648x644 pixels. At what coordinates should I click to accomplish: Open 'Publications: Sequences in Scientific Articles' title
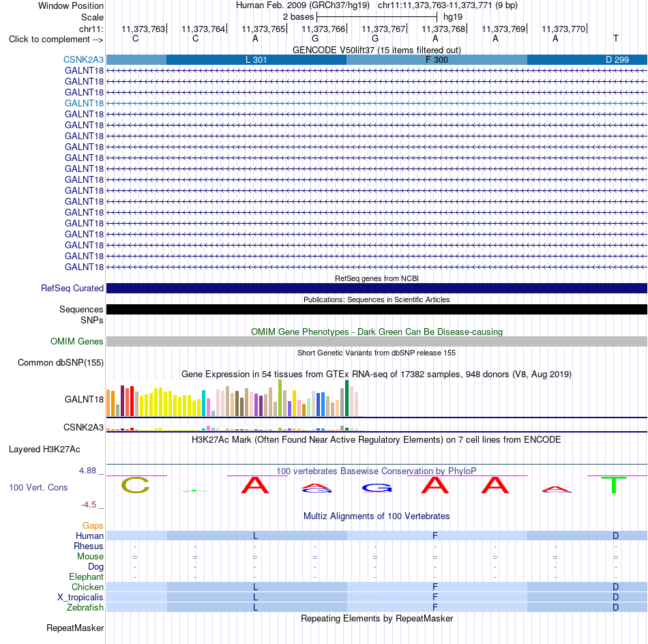click(x=377, y=299)
